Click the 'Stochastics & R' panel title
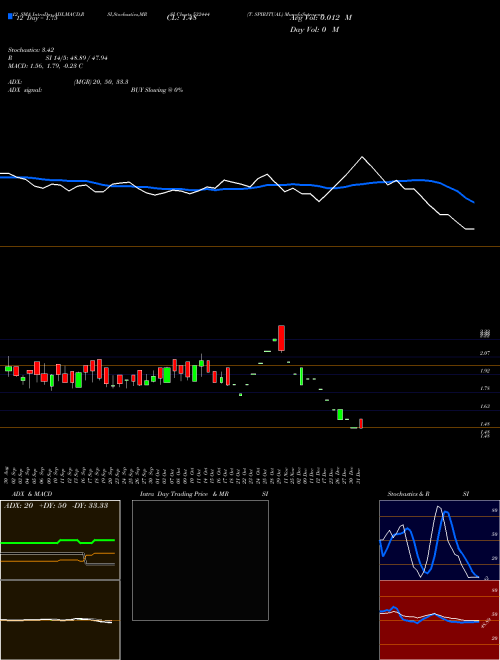500x660 pixels. tap(408, 494)
